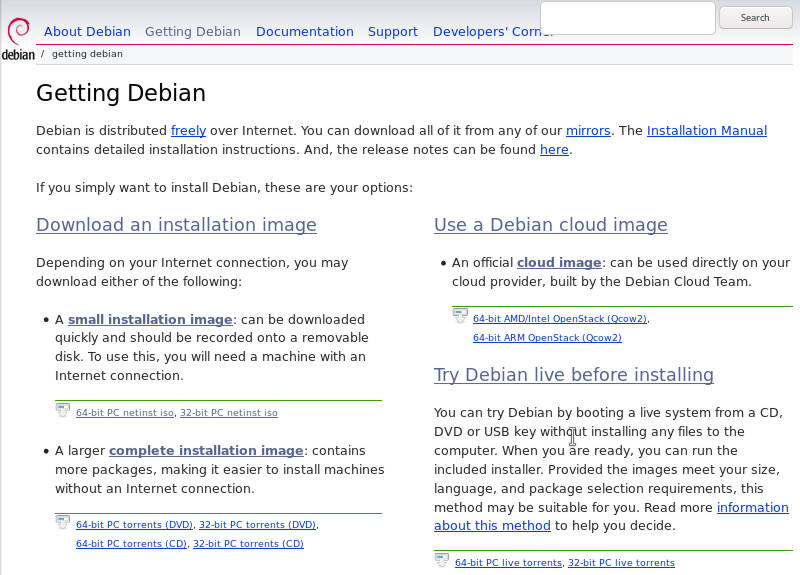Click download icon beside 64-bit PC torrents (DVD)
This screenshot has width=800, height=575.
click(62, 522)
